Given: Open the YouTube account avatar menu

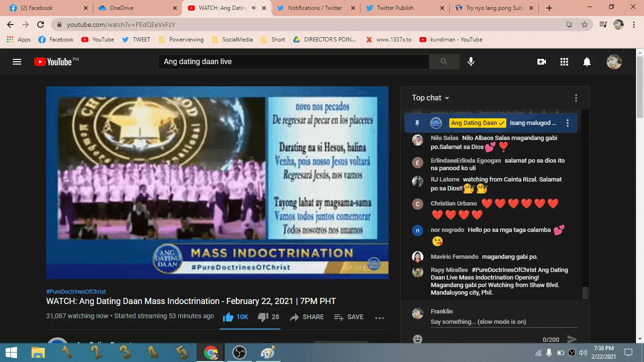Looking at the screenshot, I should (x=614, y=62).
